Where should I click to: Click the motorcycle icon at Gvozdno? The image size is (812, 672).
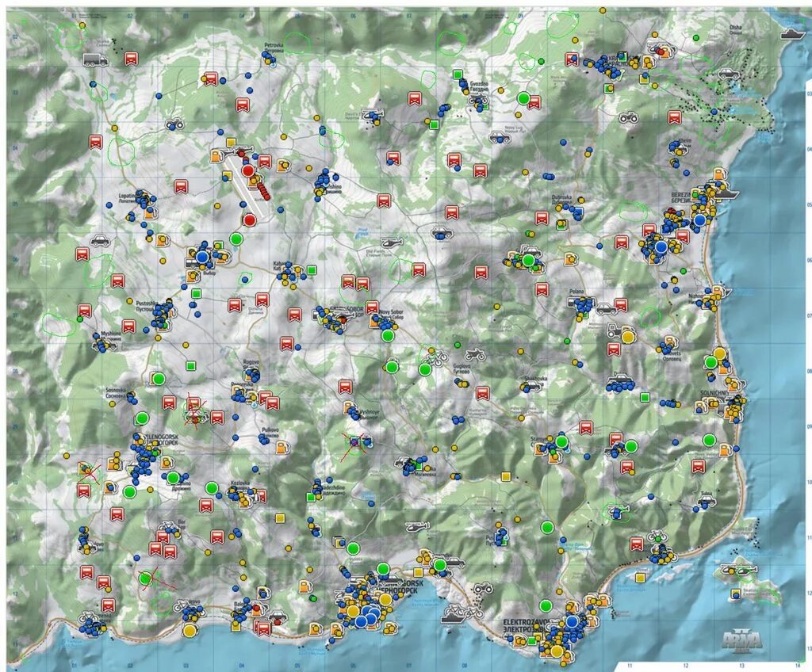(x=478, y=100)
